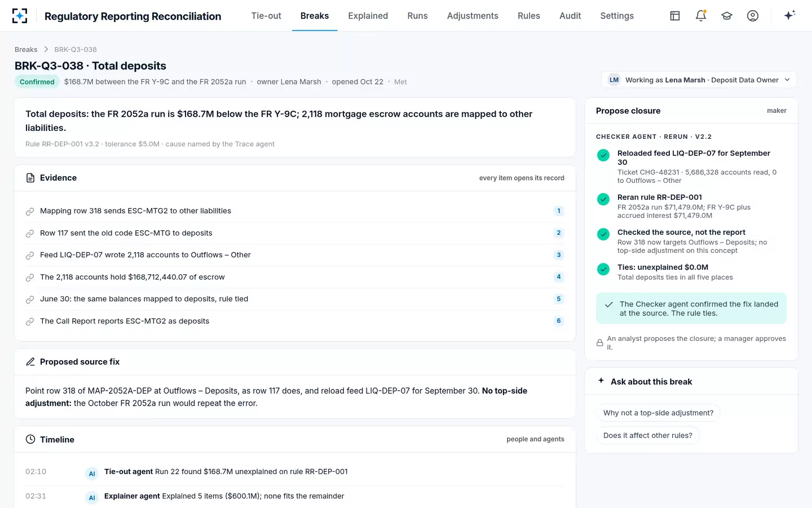Ask 'Why not a top-side adjustment?'

[x=658, y=413]
